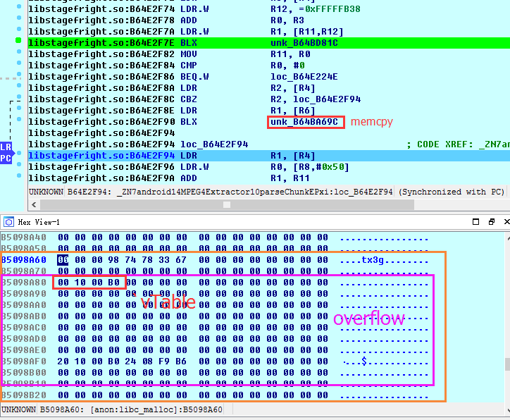Click the loc_B64E2F94 label line
The height and width of the screenshot is (420, 510).
pyautogui.click(x=214, y=144)
